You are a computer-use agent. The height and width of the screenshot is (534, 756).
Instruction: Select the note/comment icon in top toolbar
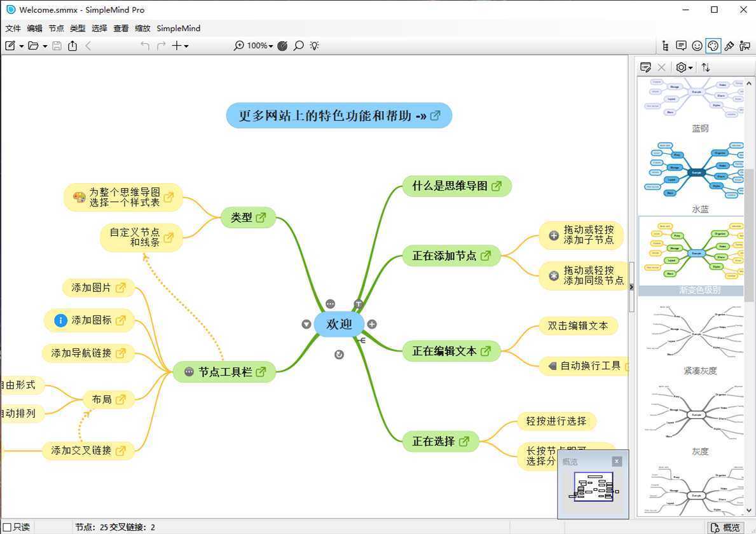[681, 45]
